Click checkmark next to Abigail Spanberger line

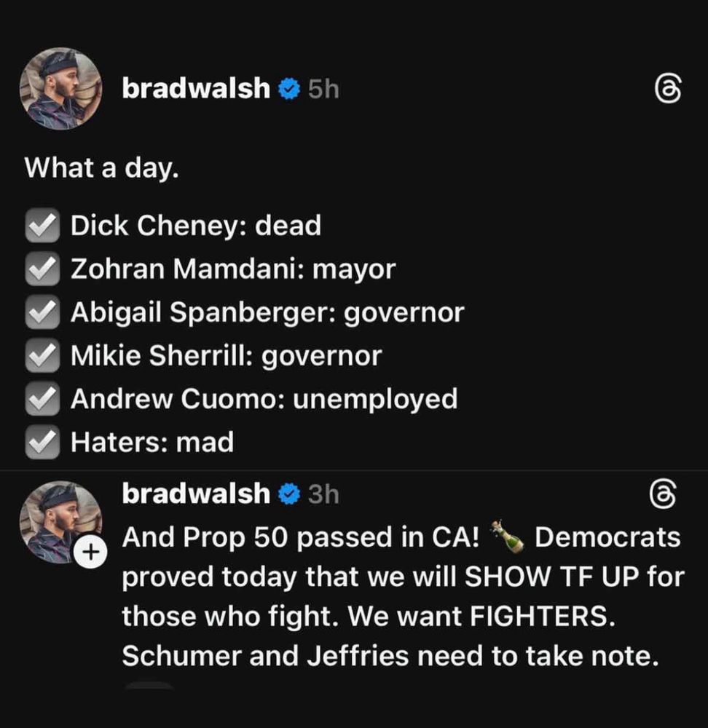(43, 312)
